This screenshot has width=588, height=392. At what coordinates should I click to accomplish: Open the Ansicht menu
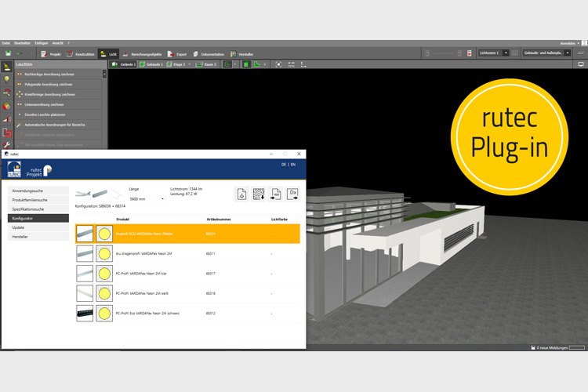tap(58, 43)
